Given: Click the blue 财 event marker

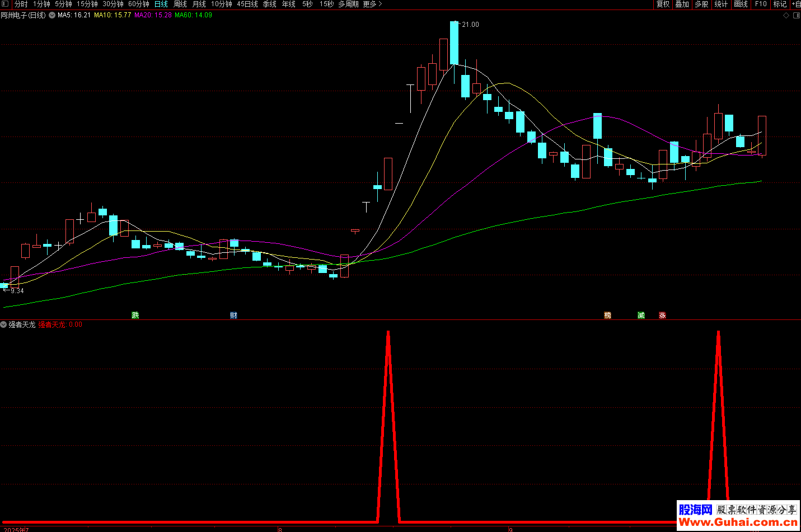Looking at the screenshot, I should click(x=233, y=316).
